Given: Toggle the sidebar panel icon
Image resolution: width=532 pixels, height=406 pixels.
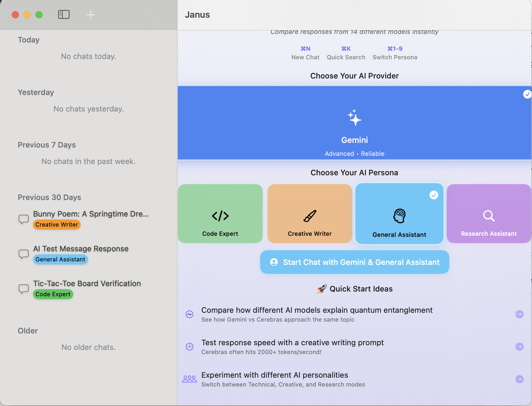Looking at the screenshot, I should click(x=64, y=14).
